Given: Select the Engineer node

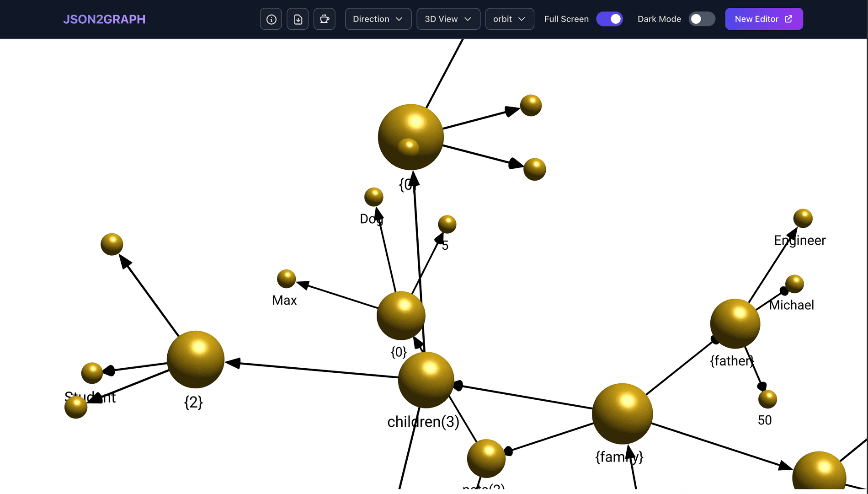Looking at the screenshot, I should (803, 218).
